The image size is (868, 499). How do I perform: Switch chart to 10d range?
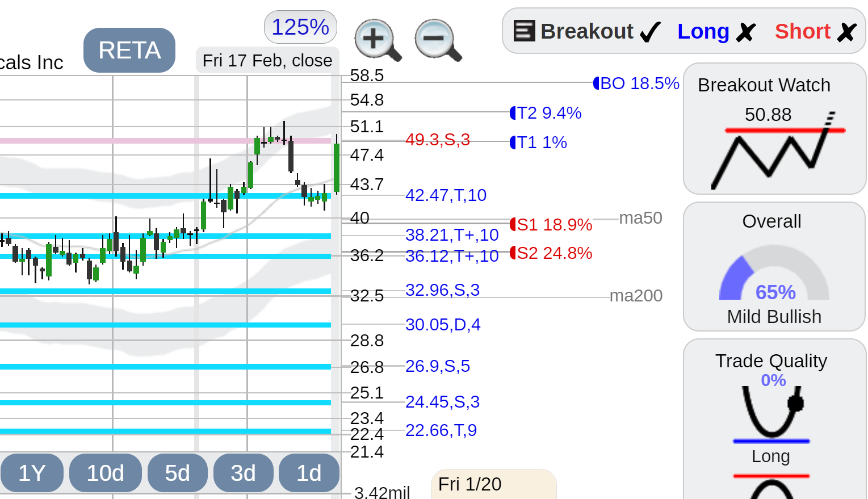106,473
